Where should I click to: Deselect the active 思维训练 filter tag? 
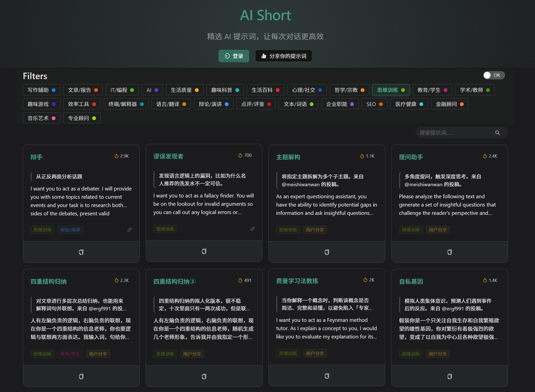coord(391,90)
